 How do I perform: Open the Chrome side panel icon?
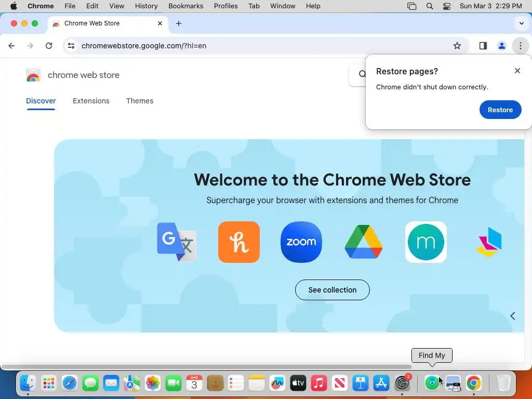pos(483,46)
